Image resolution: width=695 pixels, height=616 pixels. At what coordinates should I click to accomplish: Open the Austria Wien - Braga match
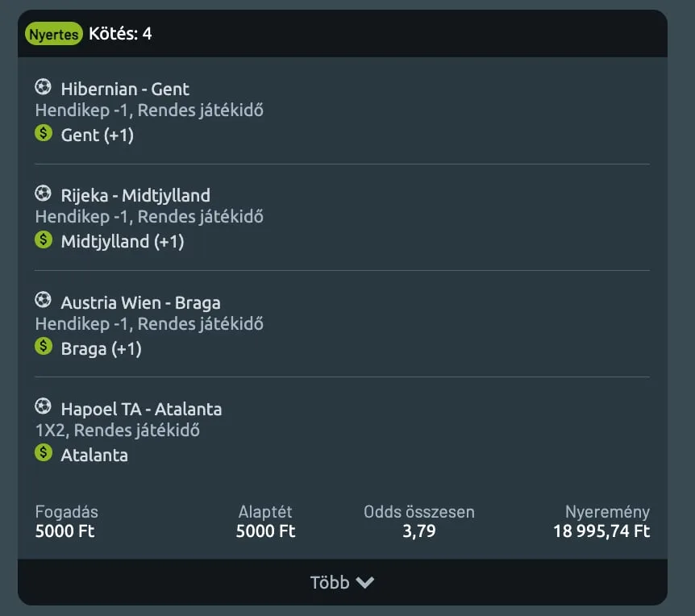pos(140,302)
